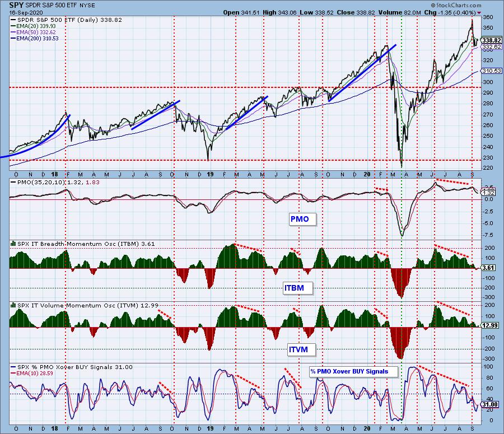Select the High 343.06 value

coord(279,12)
